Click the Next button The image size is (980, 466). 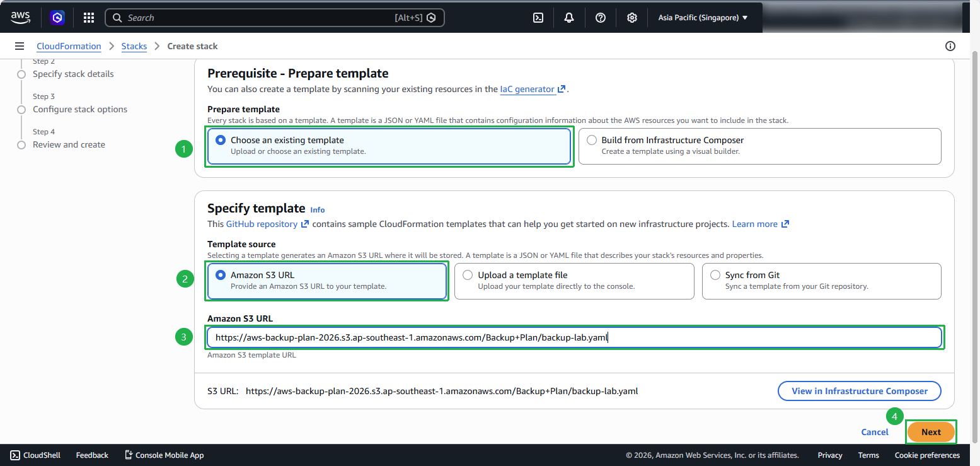point(931,432)
